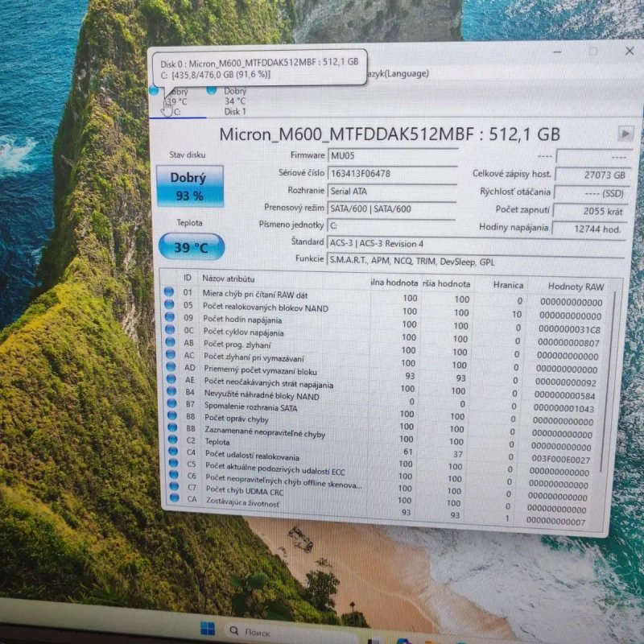Image resolution: width=644 pixels, height=644 pixels.
Task: Click the Firmware field showing MU05
Action: click(392, 155)
